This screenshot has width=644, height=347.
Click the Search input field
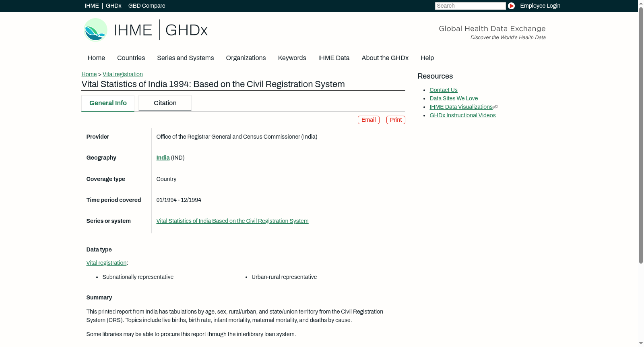(470, 6)
